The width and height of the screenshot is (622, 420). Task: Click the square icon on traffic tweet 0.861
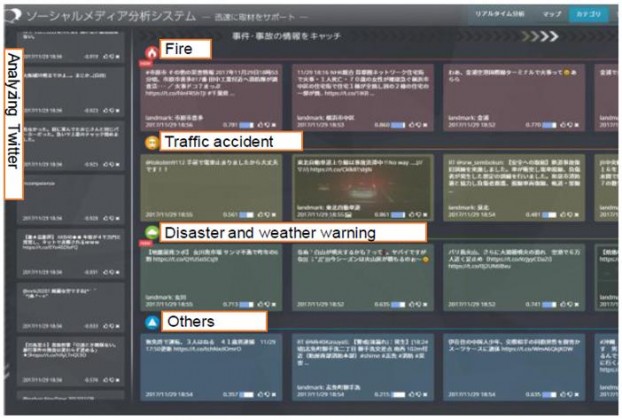point(425,215)
